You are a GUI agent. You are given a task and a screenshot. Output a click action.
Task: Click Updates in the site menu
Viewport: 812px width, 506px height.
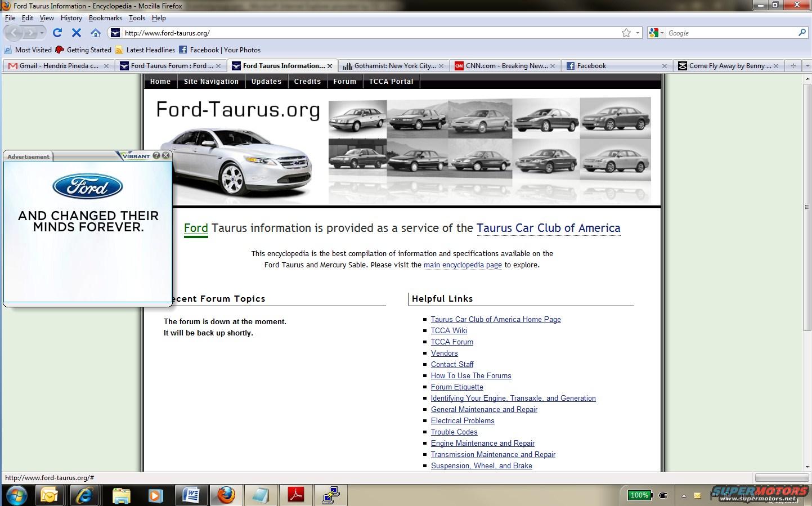pyautogui.click(x=266, y=82)
